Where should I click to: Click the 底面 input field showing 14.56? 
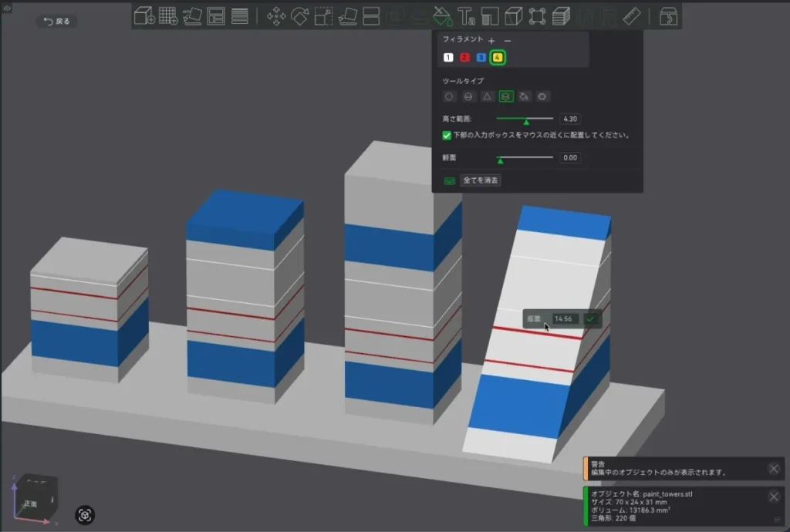(x=564, y=319)
